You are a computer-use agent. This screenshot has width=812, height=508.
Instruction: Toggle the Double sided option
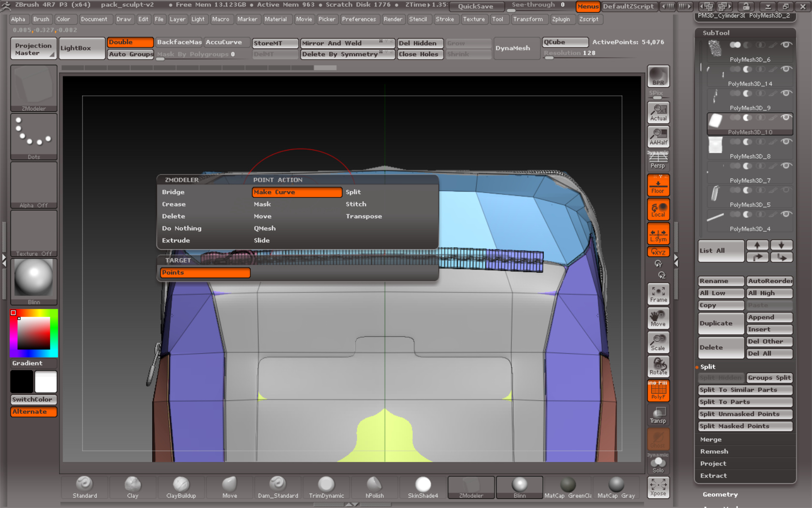click(x=130, y=43)
